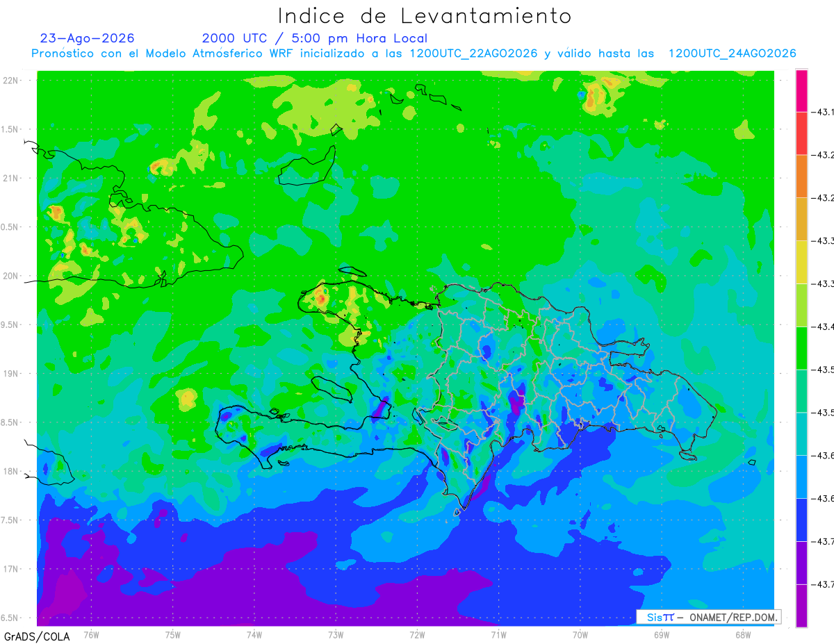
Task: Click the colorbar value '-43.1'
Action: tap(824, 112)
